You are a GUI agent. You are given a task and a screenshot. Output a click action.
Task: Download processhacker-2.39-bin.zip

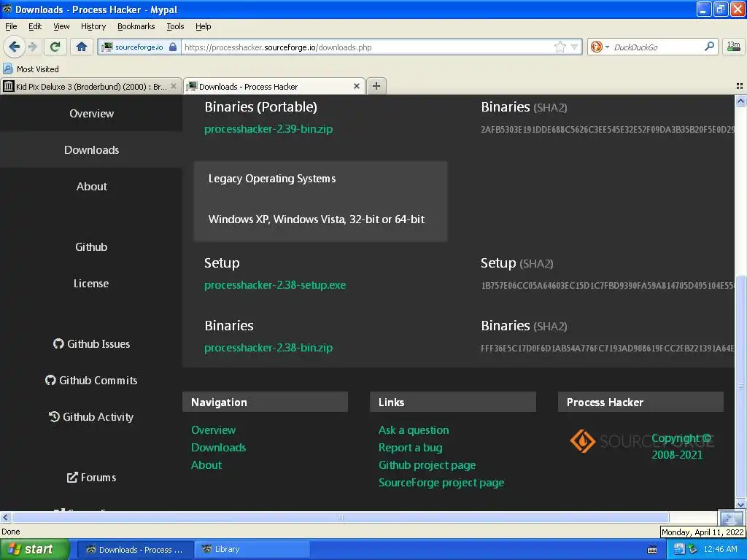point(268,129)
